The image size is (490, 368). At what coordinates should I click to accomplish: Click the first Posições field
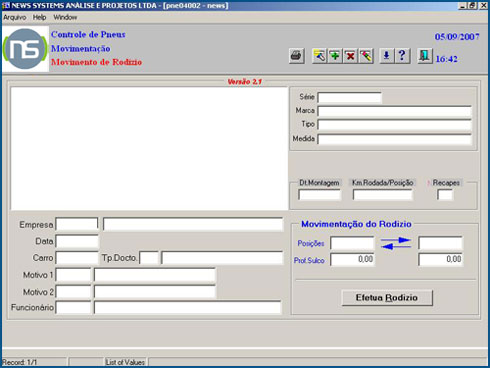(352, 243)
